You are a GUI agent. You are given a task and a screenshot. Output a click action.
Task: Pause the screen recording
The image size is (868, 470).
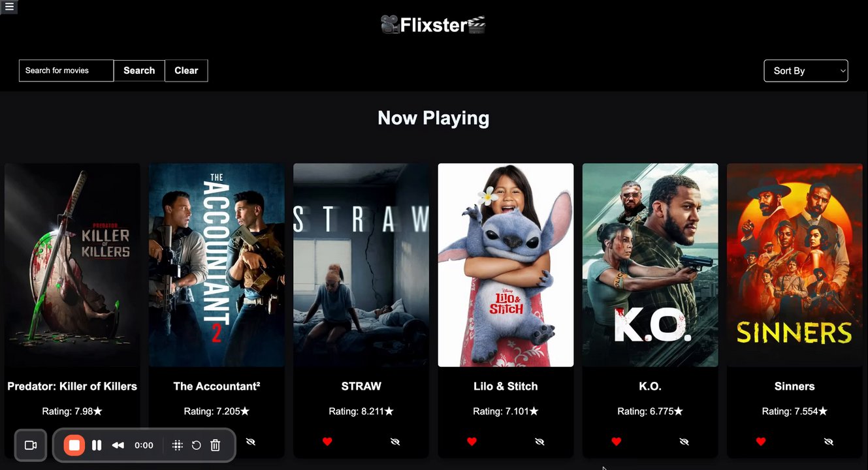point(97,445)
